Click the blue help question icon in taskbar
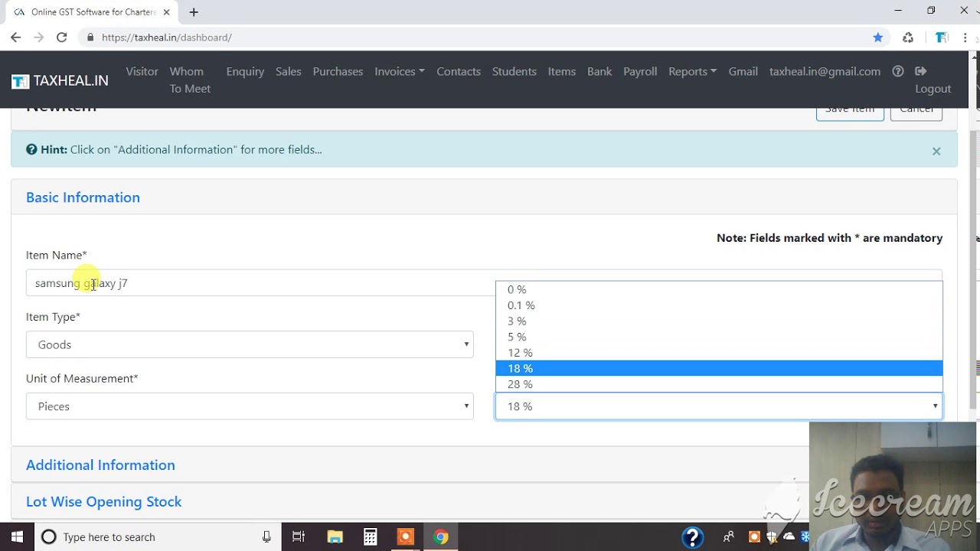Image resolution: width=980 pixels, height=551 pixels. click(692, 537)
